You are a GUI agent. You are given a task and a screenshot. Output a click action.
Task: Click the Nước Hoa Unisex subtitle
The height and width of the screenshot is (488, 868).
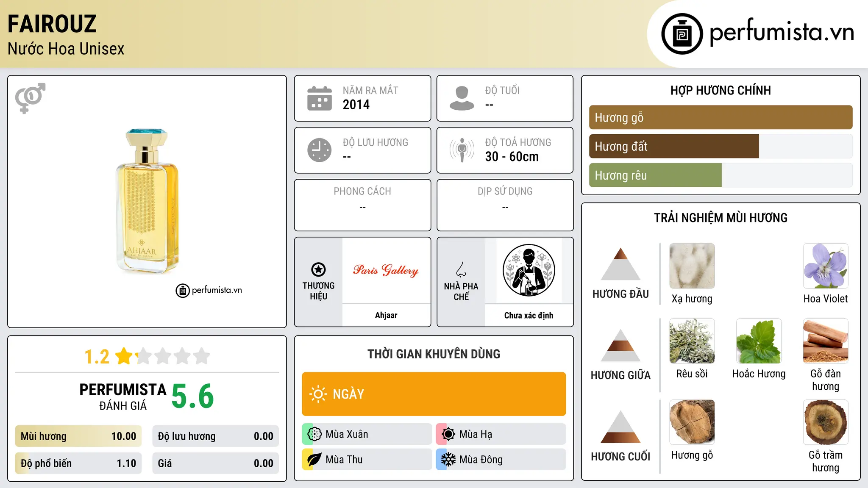coord(66,49)
